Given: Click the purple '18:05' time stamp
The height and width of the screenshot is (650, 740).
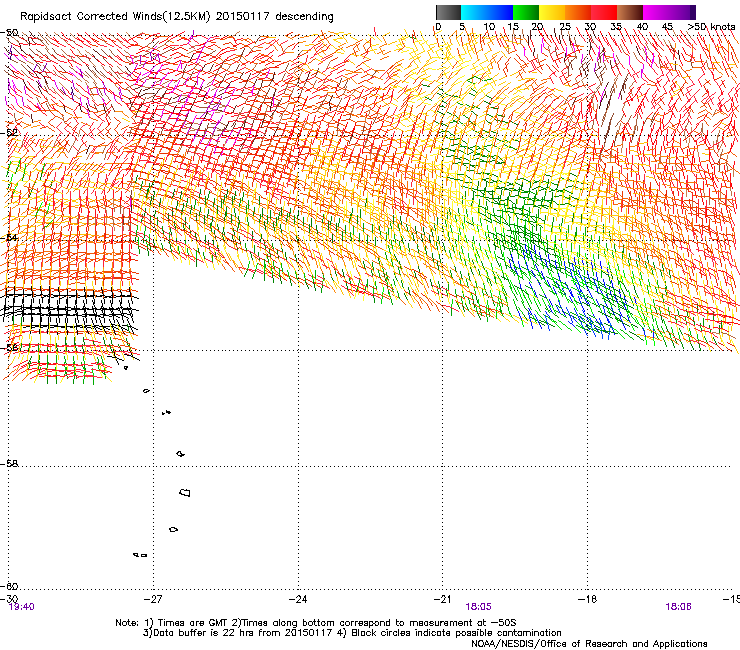Looking at the screenshot, I should click(478, 607).
